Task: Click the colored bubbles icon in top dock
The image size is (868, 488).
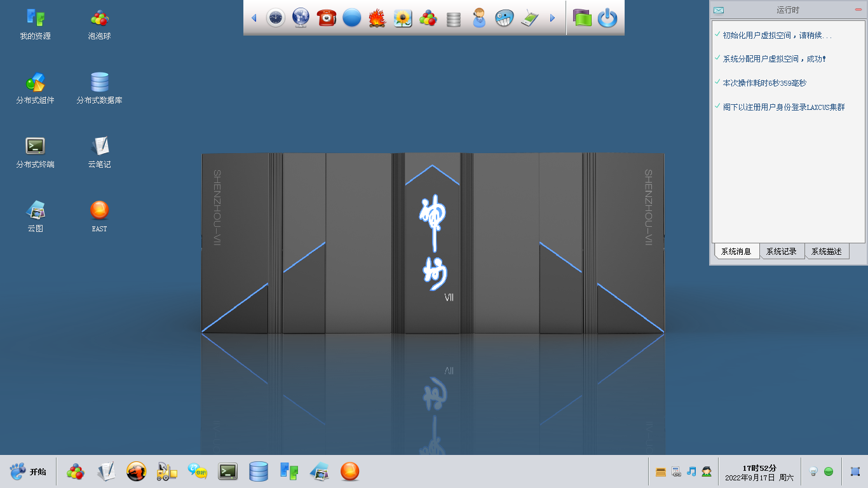Action: 428,18
